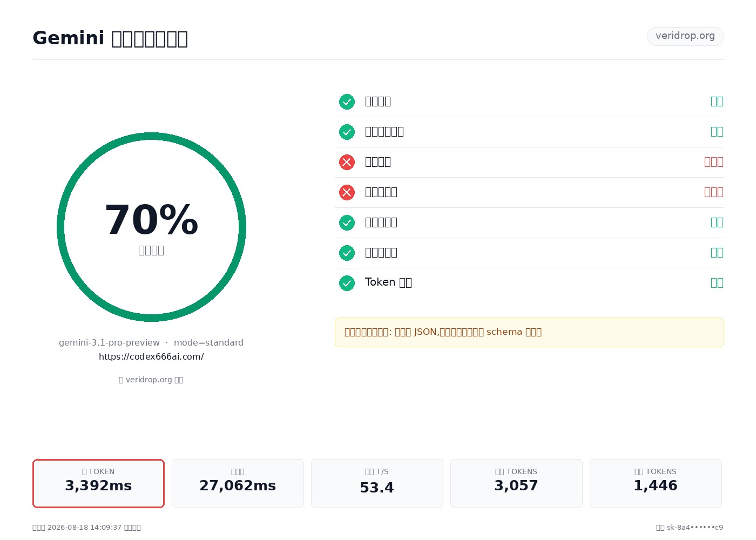This screenshot has height=540, width=756.
Task: Click the green check icon in the second check row
Action: [x=347, y=132]
